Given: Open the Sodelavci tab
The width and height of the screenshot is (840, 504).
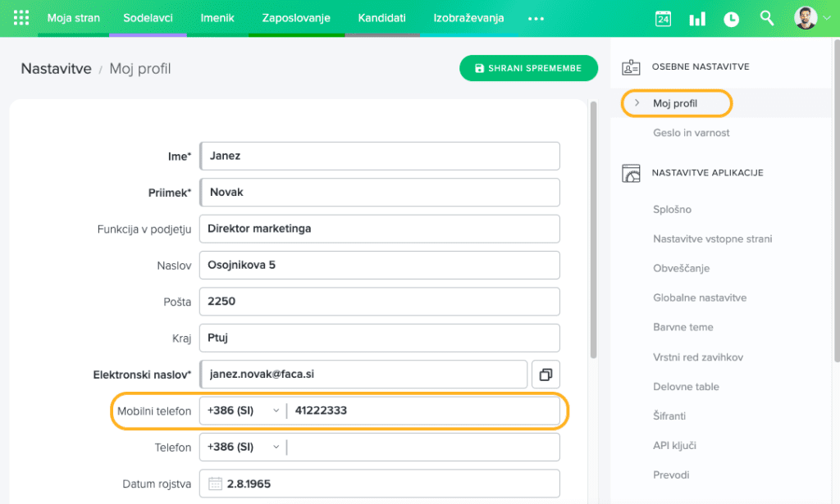Looking at the screenshot, I should point(148,18).
